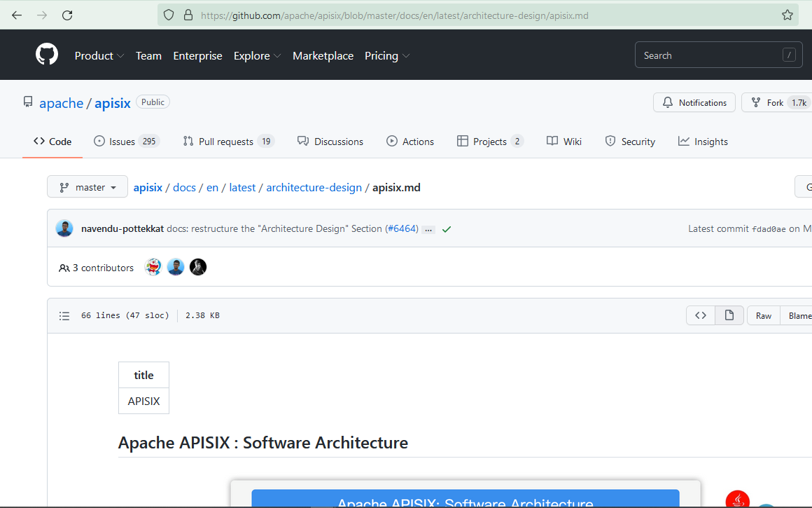Click the fork icon in the Fork button
812x508 pixels.
click(756, 102)
